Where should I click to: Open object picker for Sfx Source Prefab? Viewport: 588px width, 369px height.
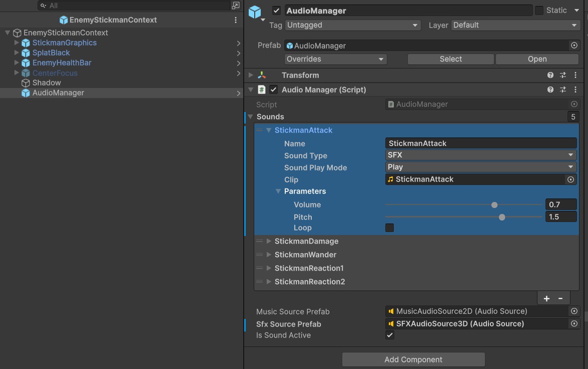pos(574,324)
